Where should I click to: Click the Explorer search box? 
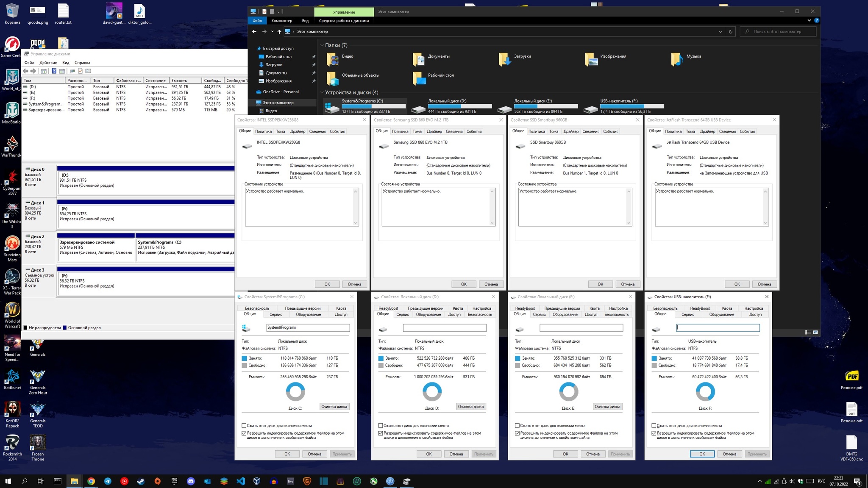778,32
